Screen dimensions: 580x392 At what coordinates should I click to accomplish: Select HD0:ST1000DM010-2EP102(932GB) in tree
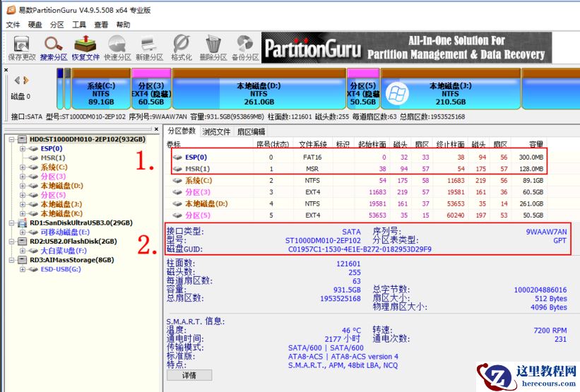pos(88,139)
